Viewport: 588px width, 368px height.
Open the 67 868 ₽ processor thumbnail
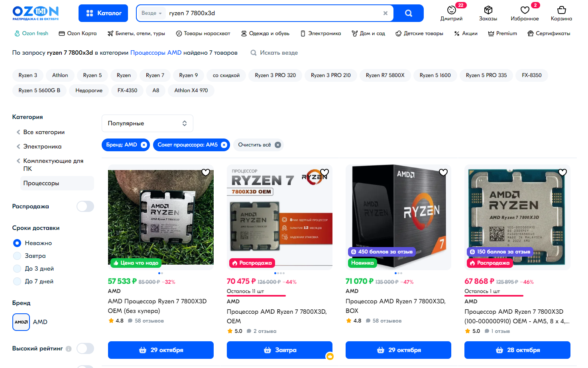point(517,218)
